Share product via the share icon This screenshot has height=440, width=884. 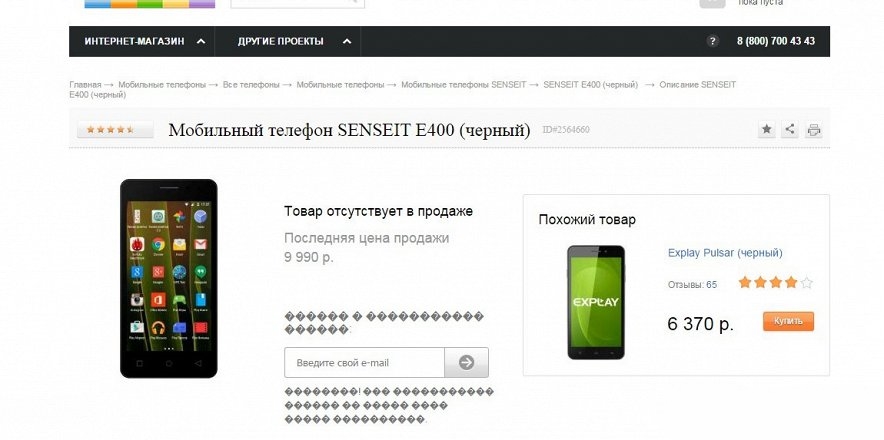(x=790, y=129)
